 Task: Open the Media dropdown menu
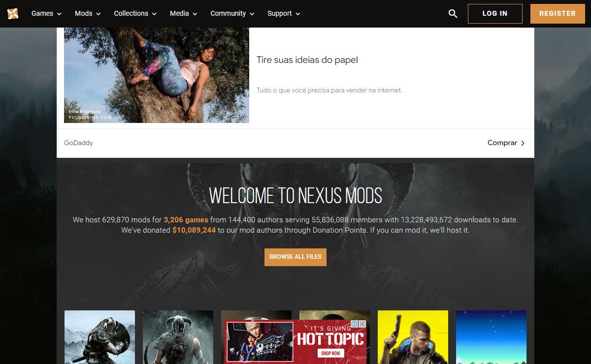point(184,13)
